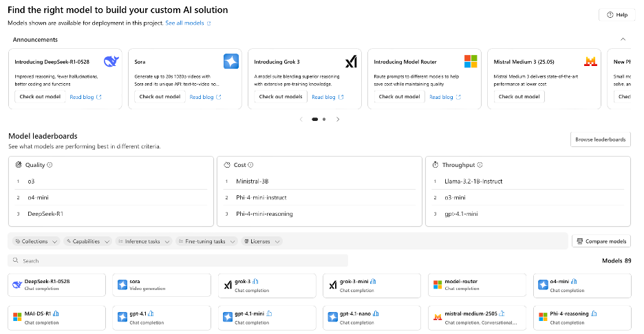Open the Licenses filter dropdown
The image size is (644, 334).
click(261, 241)
